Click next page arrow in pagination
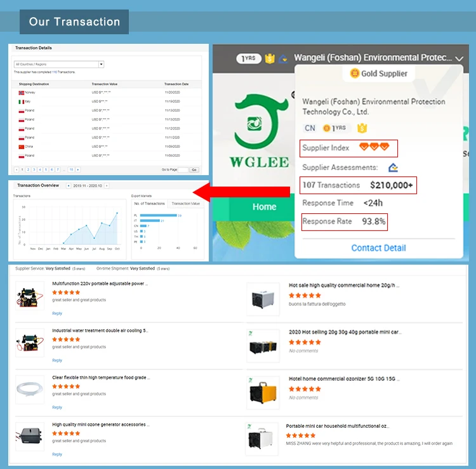Screen dimensions: 476x469 tap(78, 169)
